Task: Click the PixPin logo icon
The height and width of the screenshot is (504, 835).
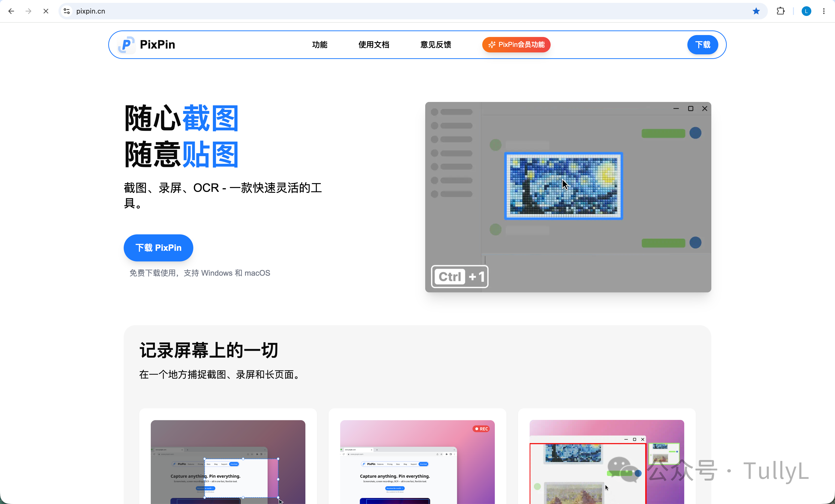Action: (x=126, y=44)
